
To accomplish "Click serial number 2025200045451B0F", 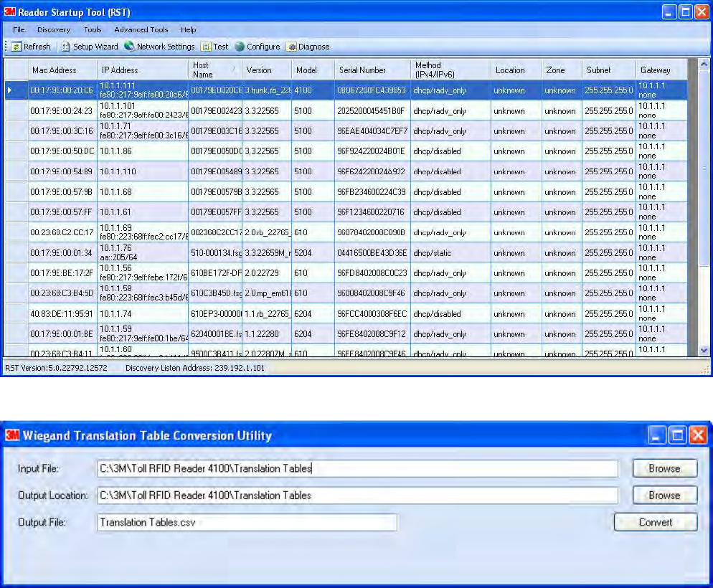I will [372, 111].
